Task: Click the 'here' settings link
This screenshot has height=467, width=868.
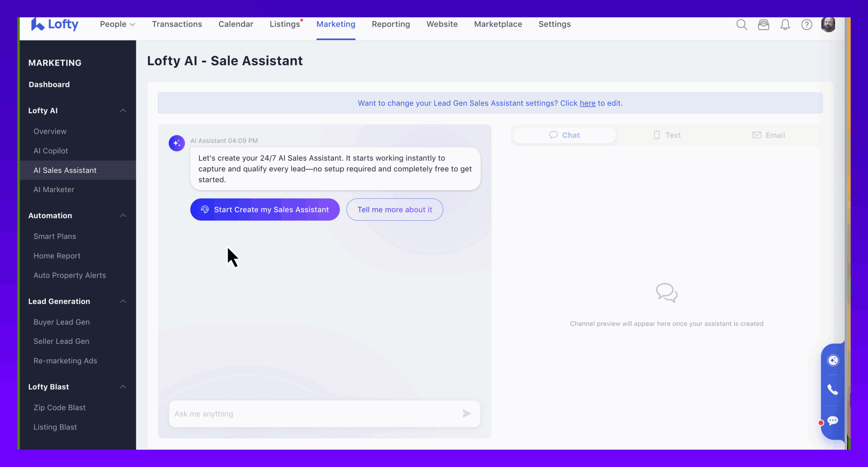Action: point(587,103)
